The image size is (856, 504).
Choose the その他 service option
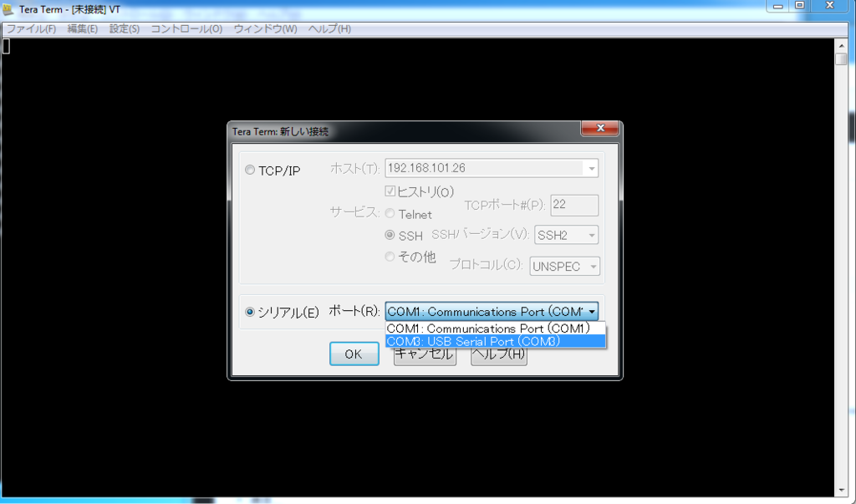point(390,256)
